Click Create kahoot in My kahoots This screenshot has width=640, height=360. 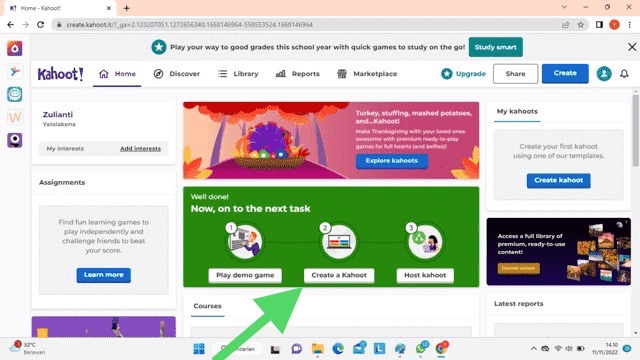(x=558, y=180)
